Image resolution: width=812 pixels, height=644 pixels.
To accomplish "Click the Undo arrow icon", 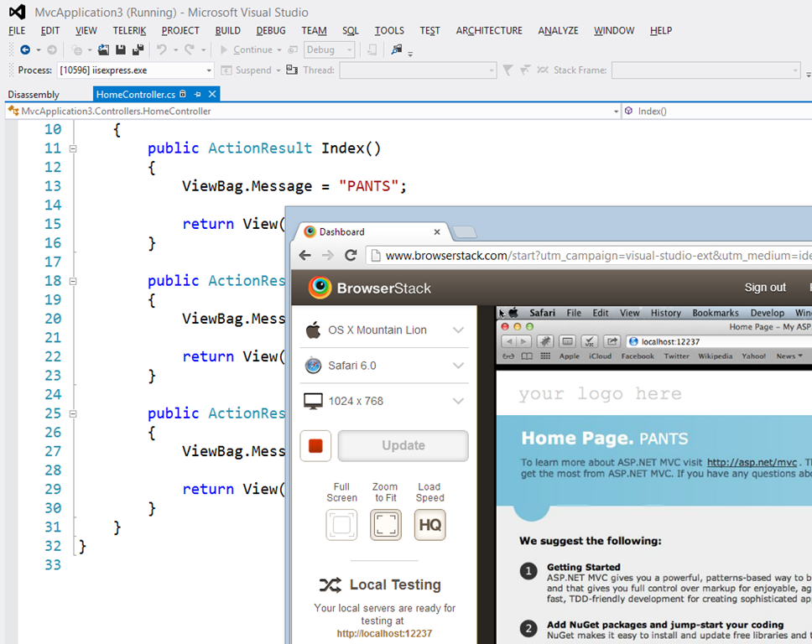I will tap(162, 49).
